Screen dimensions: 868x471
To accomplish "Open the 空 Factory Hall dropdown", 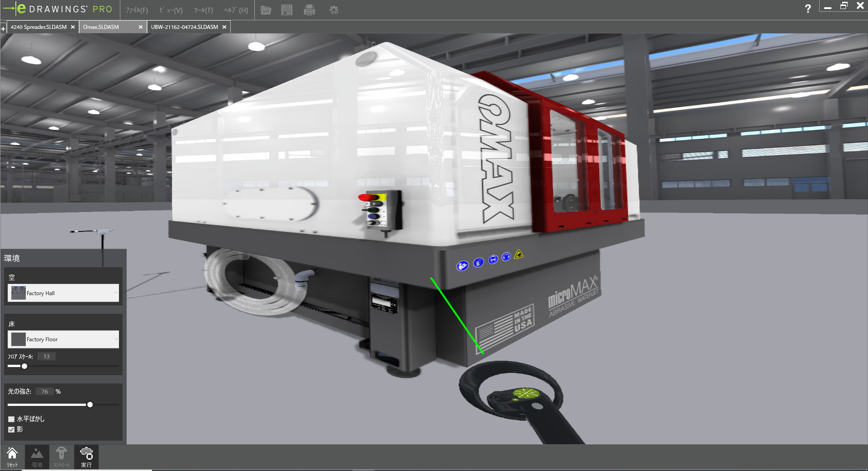I will 63,293.
